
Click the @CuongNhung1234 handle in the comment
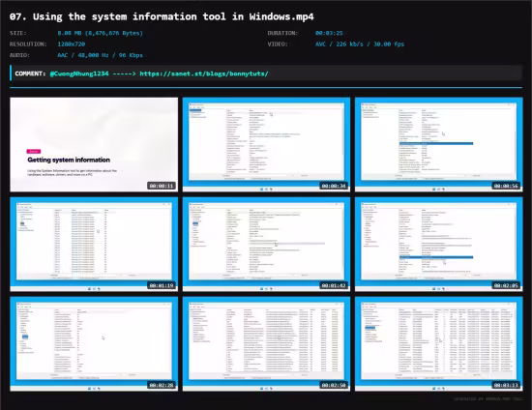point(79,73)
